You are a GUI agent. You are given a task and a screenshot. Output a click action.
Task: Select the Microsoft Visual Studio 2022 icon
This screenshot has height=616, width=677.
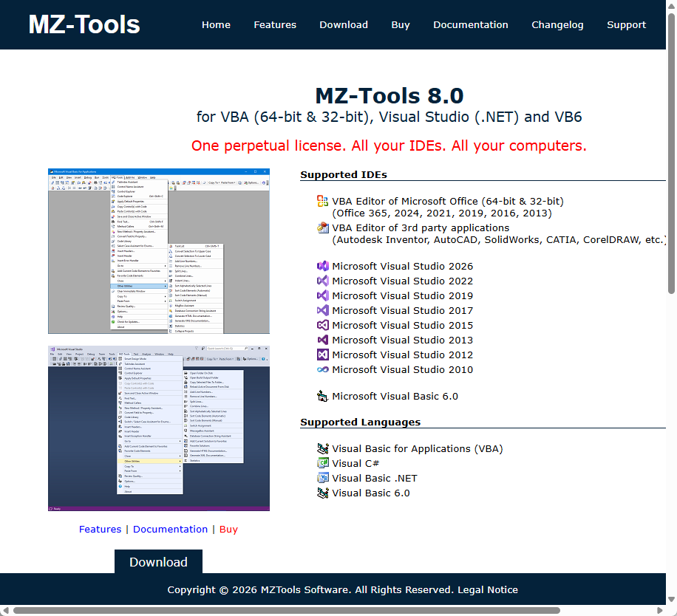322,281
